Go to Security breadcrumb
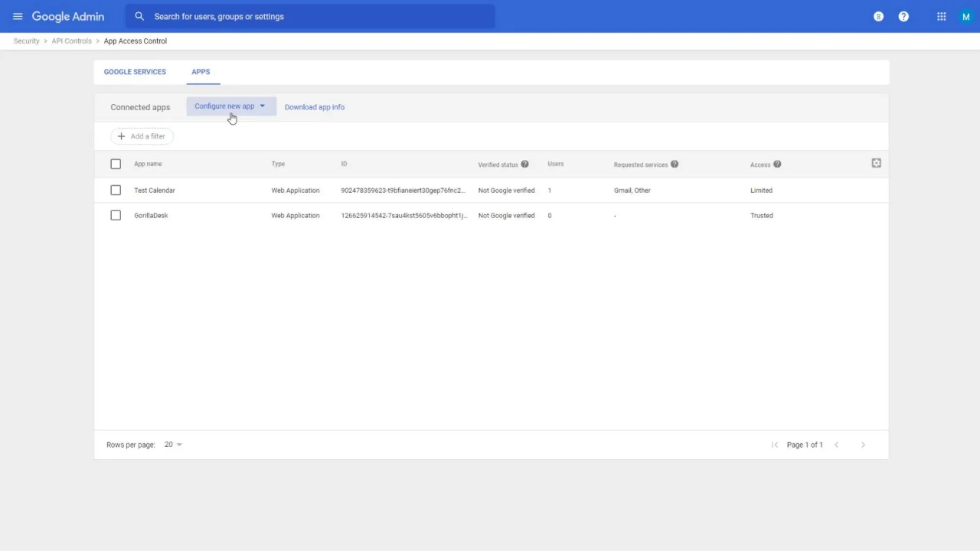 point(26,41)
